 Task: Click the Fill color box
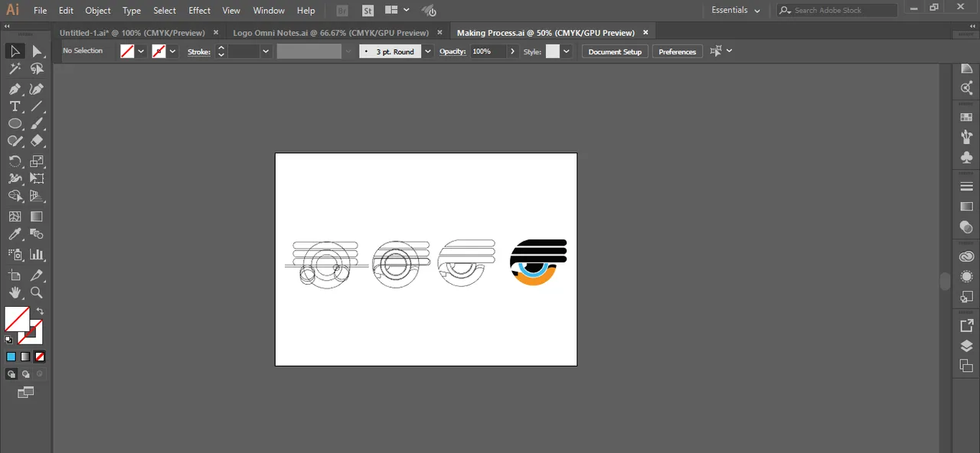pos(17,319)
